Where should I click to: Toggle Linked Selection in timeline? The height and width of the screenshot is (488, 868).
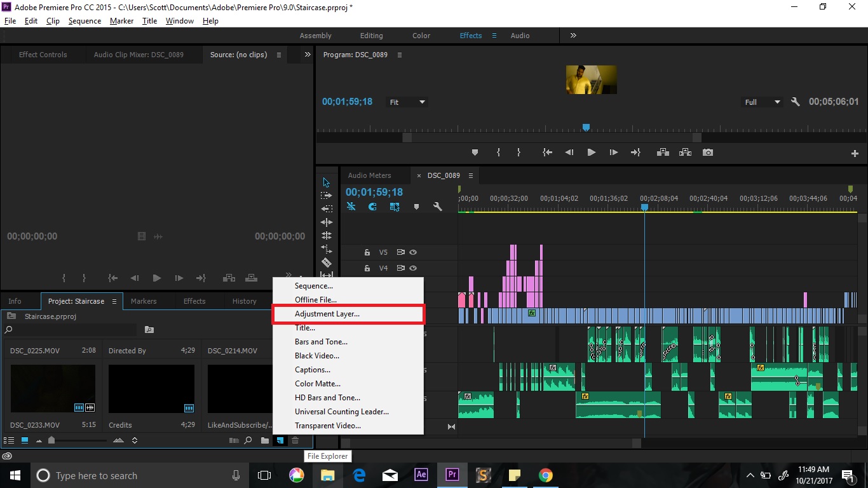395,207
